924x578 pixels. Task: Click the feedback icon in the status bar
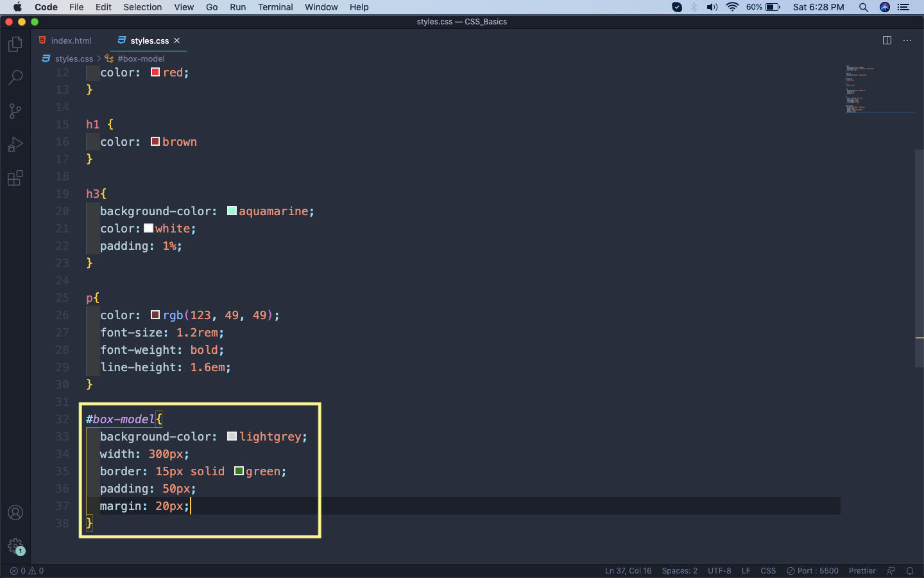tap(891, 570)
